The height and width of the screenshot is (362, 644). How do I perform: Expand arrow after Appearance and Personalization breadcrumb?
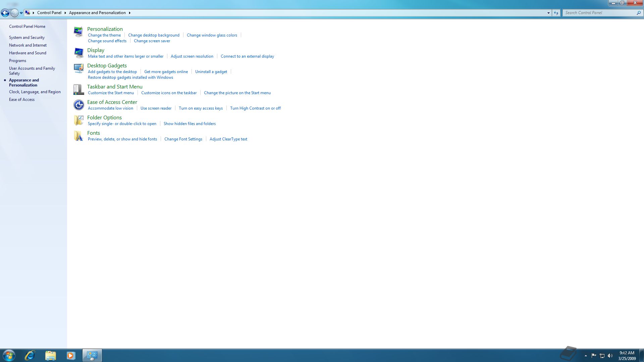(129, 13)
